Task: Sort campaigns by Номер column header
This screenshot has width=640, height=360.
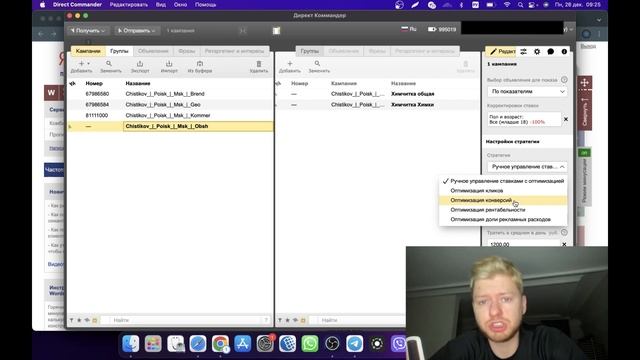Action: pyautogui.click(x=94, y=83)
